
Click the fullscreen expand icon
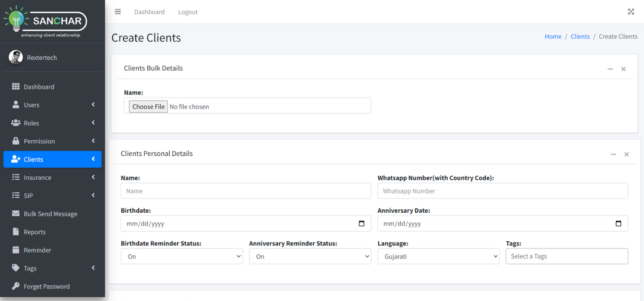(x=631, y=12)
